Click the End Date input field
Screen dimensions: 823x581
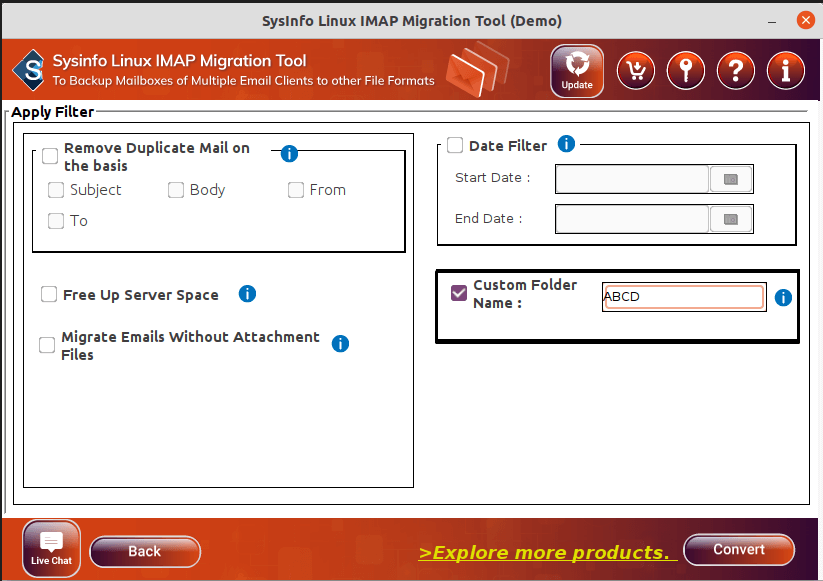632,219
